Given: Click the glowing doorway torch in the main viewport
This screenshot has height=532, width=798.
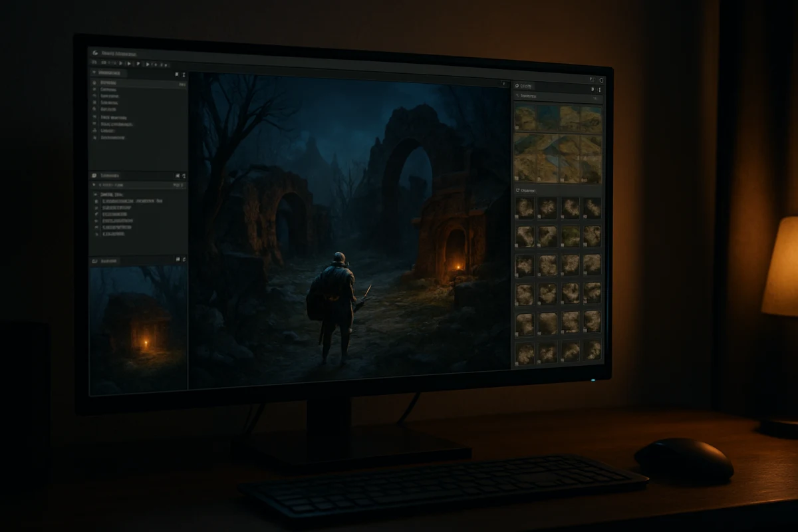Looking at the screenshot, I should 457,267.
